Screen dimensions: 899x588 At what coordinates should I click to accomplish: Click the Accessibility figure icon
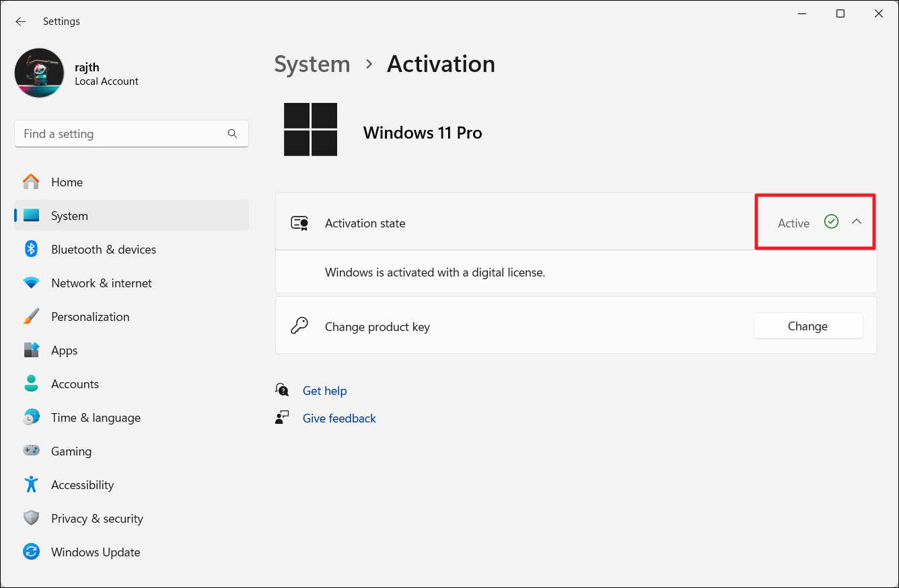[31, 485]
